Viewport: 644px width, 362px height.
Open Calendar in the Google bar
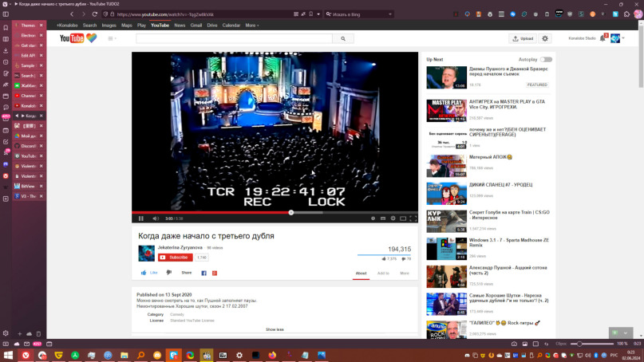[x=231, y=26]
